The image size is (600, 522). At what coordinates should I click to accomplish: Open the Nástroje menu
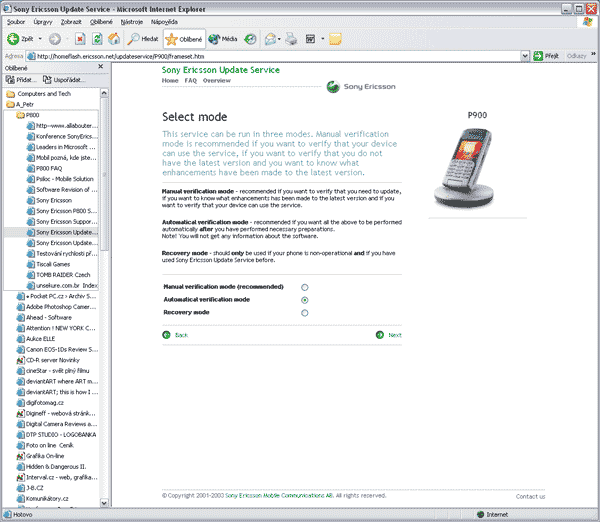coord(132,22)
